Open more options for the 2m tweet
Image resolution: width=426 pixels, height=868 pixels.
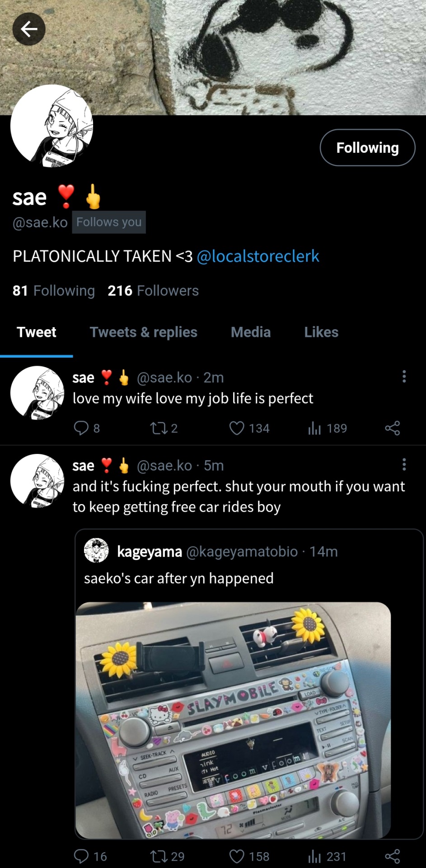tap(404, 376)
